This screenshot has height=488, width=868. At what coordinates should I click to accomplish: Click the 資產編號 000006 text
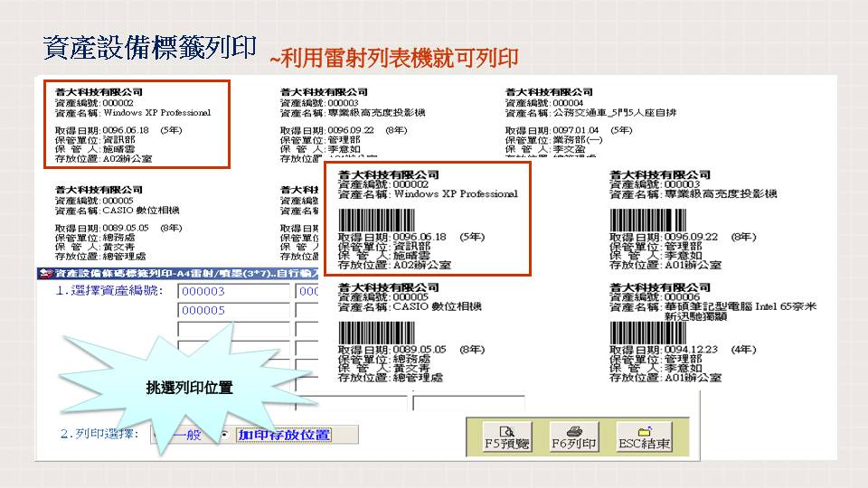(x=655, y=297)
